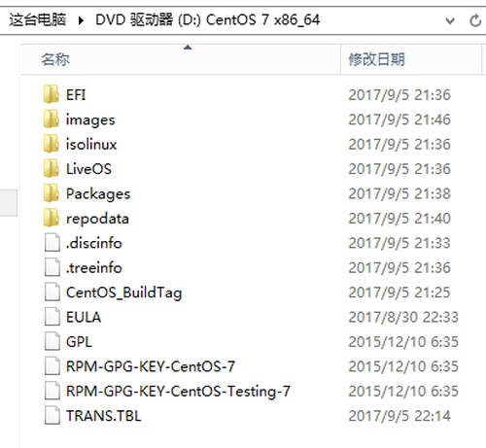Click the refresh button in address bar

coord(475,20)
